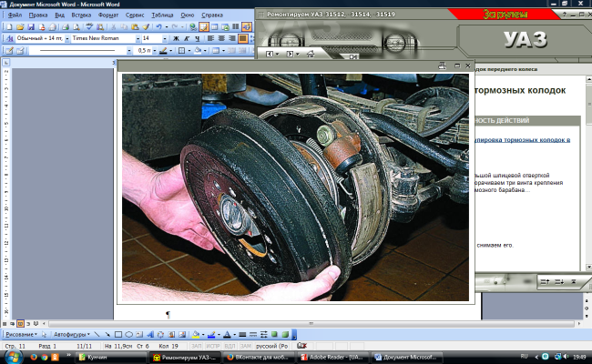592x364 pixels.
Task: Insert hyperlink from Word toolbar
Action: pos(193,26)
